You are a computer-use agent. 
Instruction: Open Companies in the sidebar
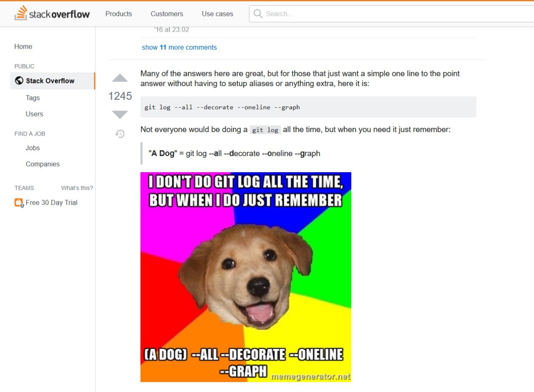tap(43, 164)
